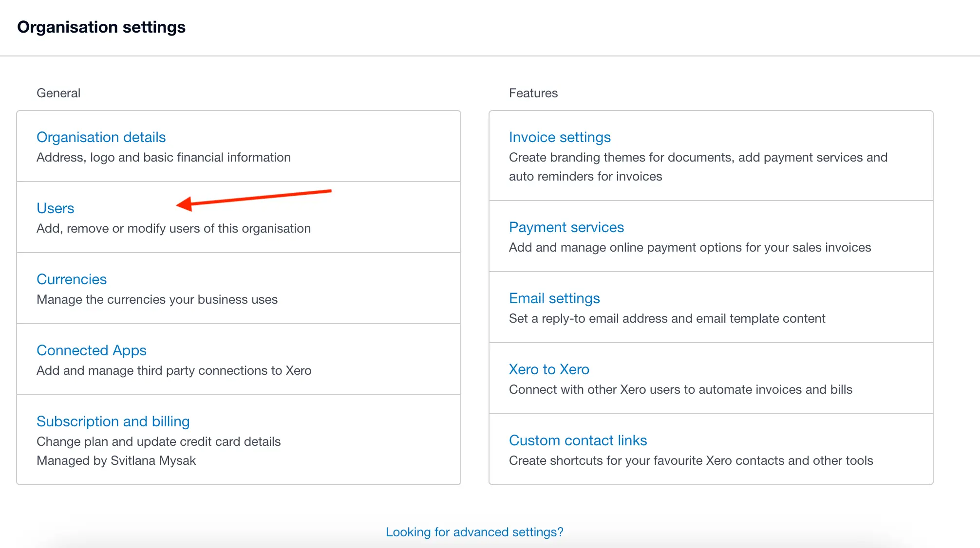
Task: Open Invoice settings link
Action: point(560,137)
